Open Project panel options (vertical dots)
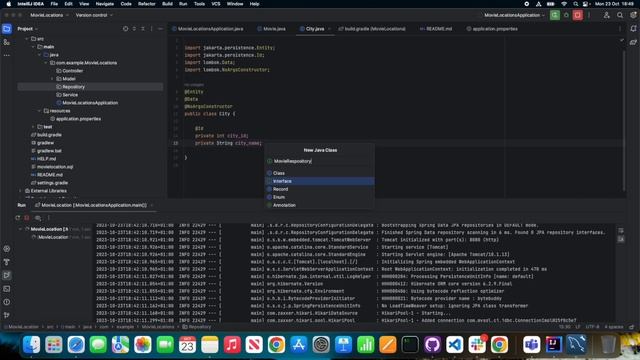 [151, 29]
